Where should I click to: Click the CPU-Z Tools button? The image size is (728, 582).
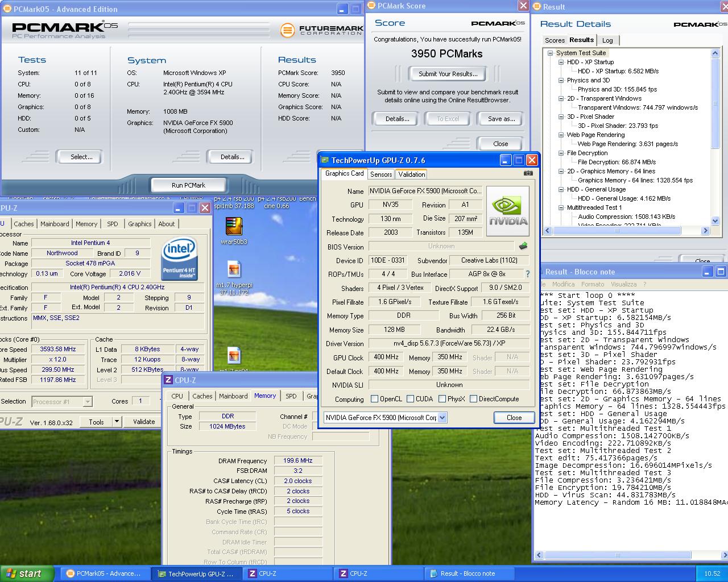coord(96,422)
